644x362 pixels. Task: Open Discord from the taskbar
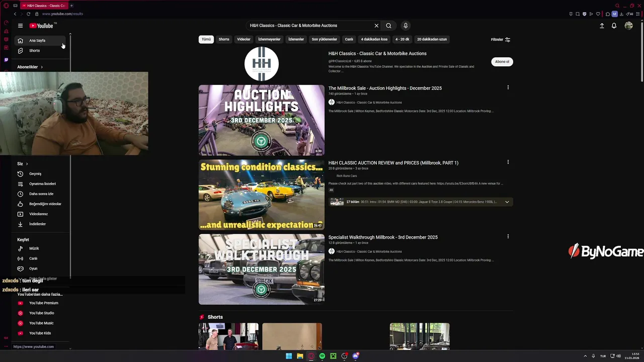point(355,356)
